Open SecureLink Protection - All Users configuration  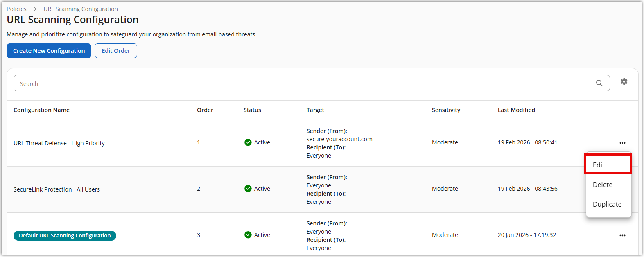56,189
